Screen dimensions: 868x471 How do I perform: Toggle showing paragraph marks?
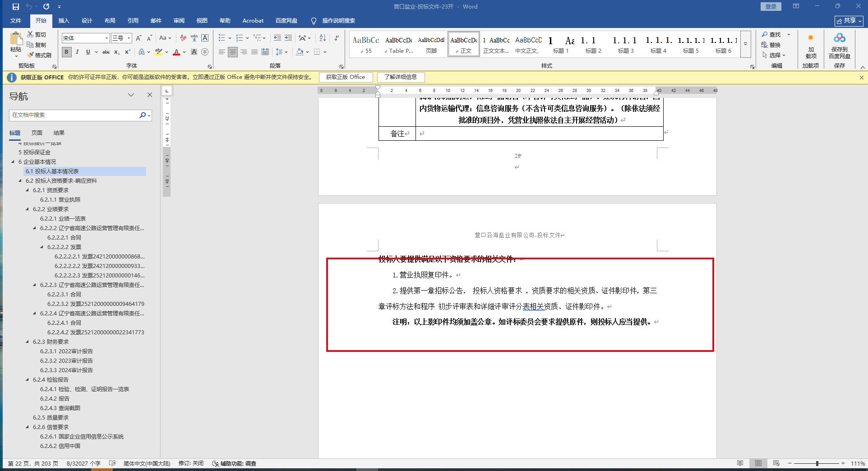pyautogui.click(x=337, y=38)
